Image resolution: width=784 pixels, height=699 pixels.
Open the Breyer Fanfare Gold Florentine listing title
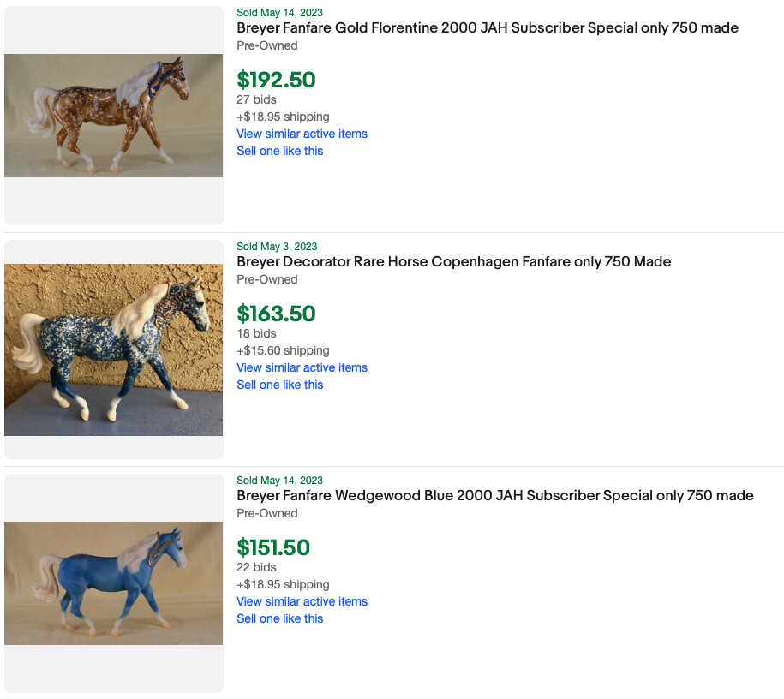click(x=487, y=28)
